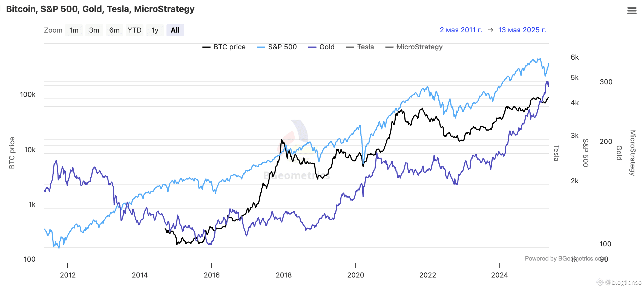
Task: Switch to the YTD zoom range
Action: pyautogui.click(x=134, y=30)
